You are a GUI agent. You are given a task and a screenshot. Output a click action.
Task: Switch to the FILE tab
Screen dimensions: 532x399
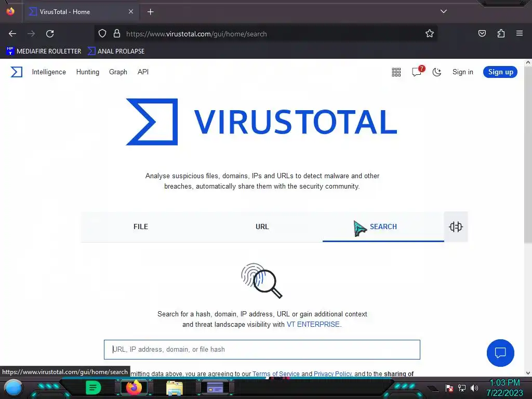(x=141, y=227)
